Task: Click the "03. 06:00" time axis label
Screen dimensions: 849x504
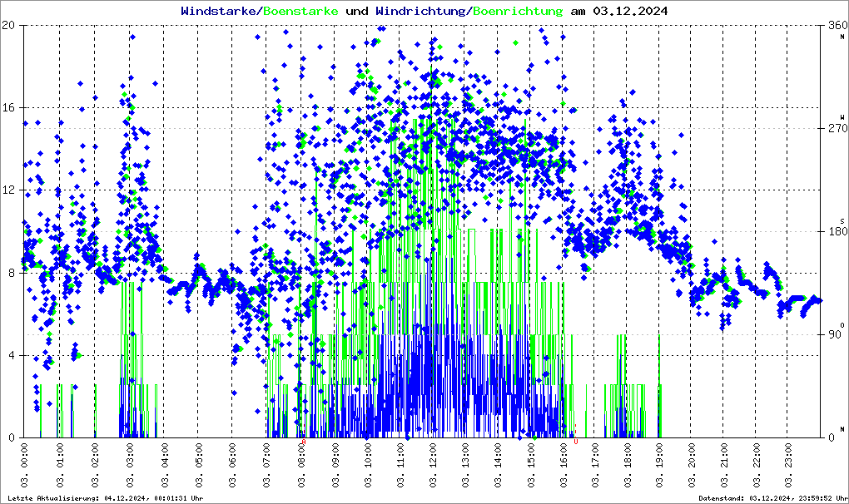Action: tap(233, 465)
